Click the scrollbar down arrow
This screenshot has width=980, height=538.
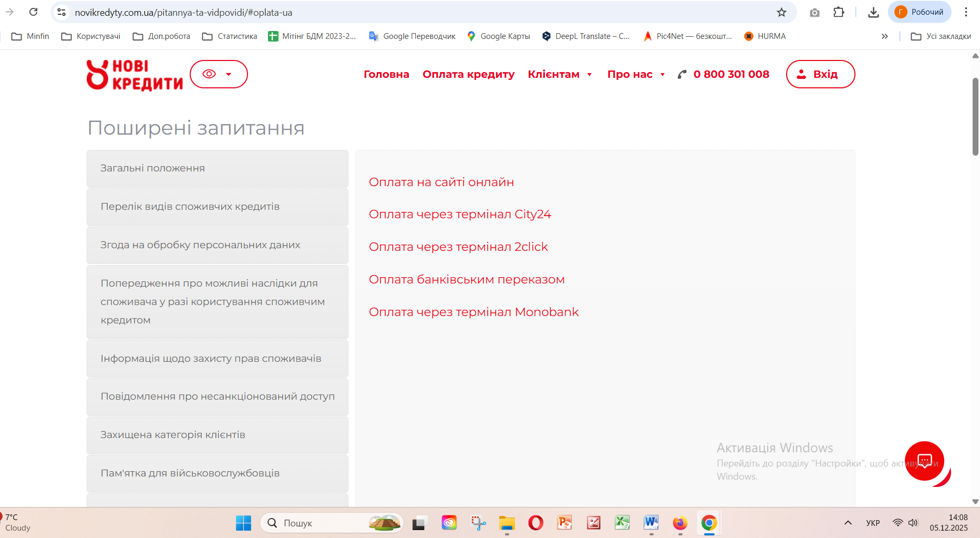point(975,502)
